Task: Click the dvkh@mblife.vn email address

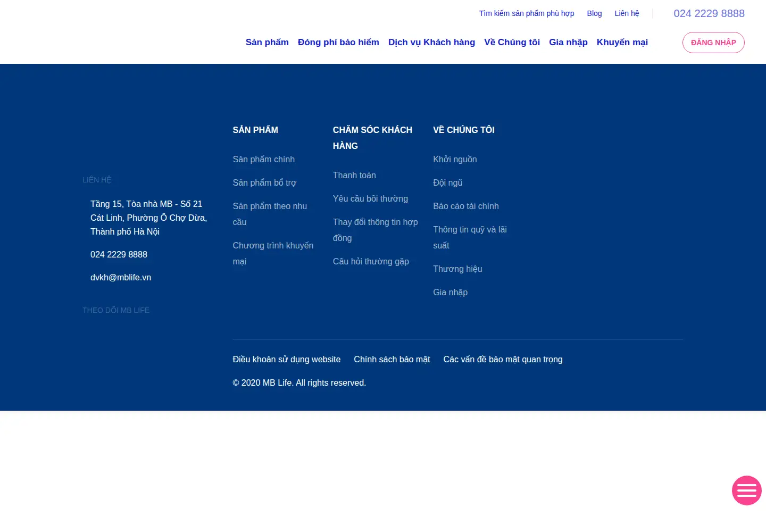Action: 121,277
